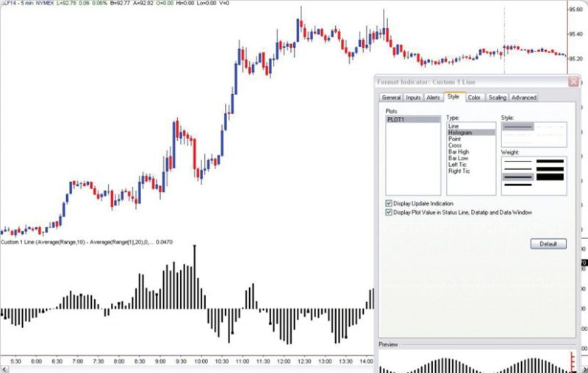Click the 14:00 time axis label
Image resolution: width=588 pixels, height=373 pixels.
[x=366, y=361]
